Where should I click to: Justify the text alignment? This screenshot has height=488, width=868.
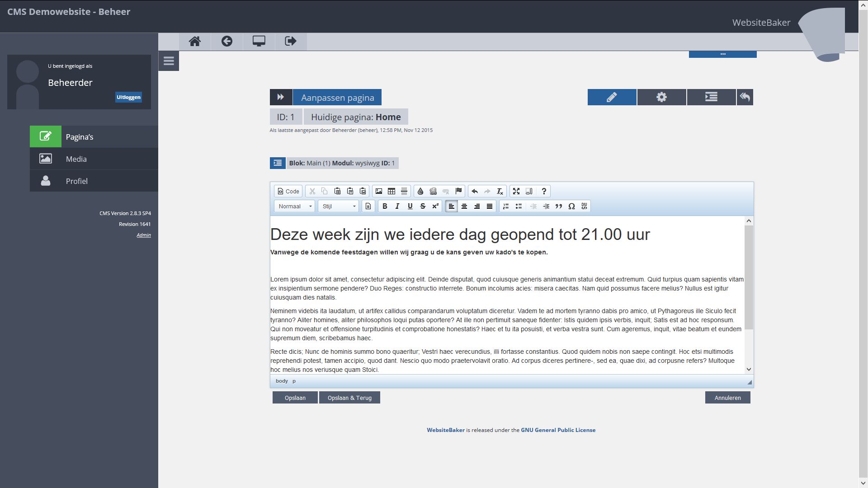click(x=489, y=206)
